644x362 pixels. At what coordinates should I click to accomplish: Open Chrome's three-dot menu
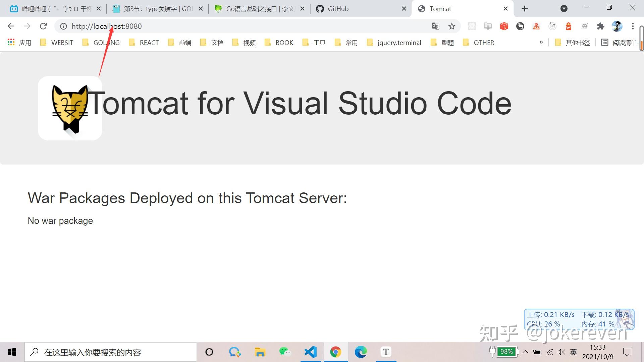(633, 26)
